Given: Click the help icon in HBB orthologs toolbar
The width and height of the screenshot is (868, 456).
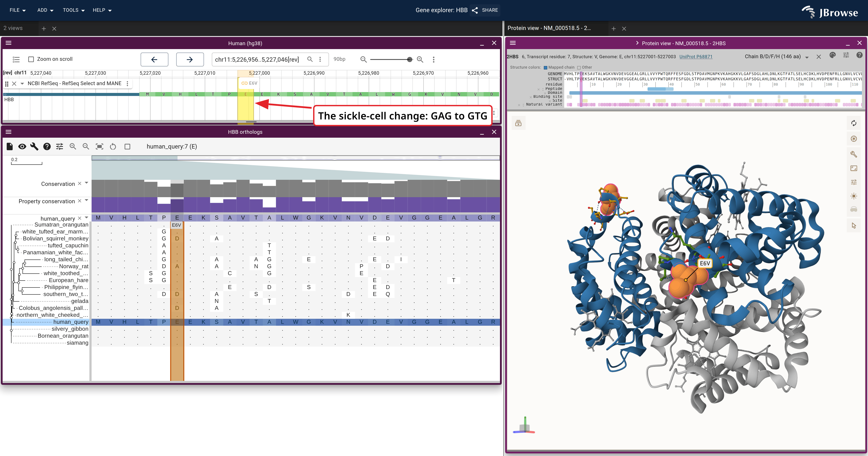Looking at the screenshot, I should [47, 146].
